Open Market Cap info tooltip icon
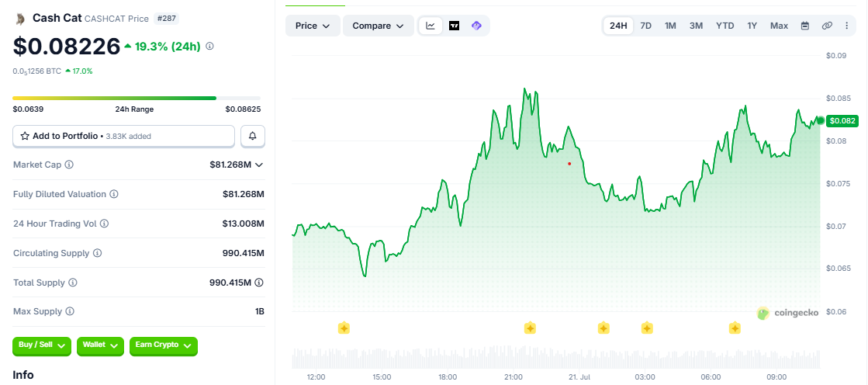 pyautogui.click(x=69, y=165)
